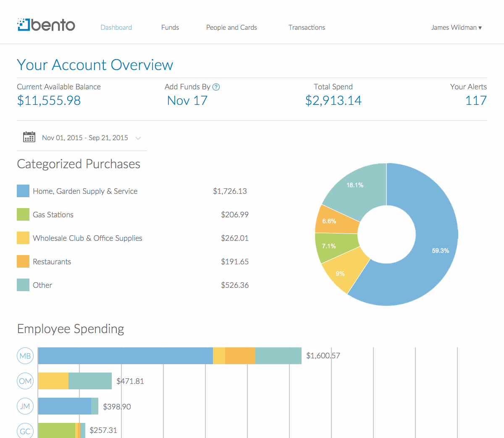504x438 pixels.
Task: Go to the Funds tab
Action: click(x=170, y=27)
